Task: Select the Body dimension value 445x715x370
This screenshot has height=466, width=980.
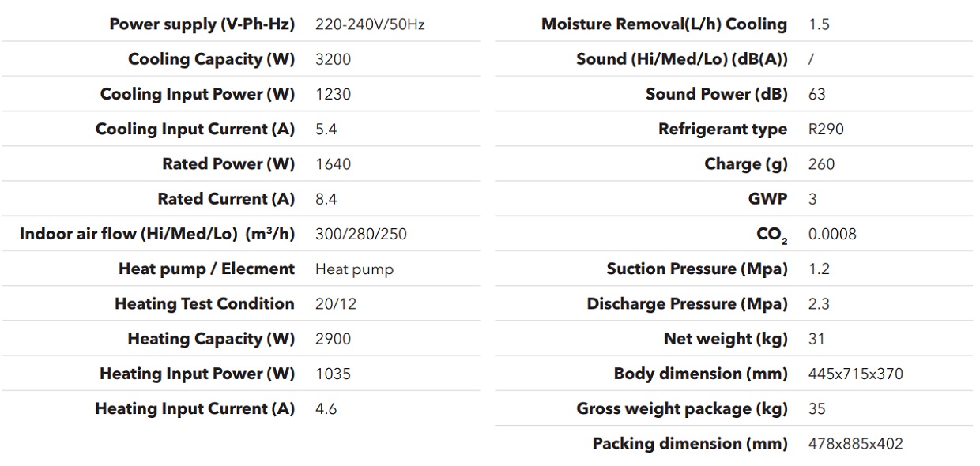Action: coord(856,374)
